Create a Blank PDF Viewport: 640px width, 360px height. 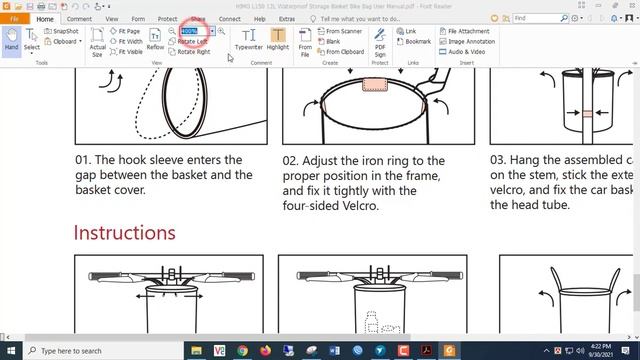pyautogui.click(x=329, y=41)
